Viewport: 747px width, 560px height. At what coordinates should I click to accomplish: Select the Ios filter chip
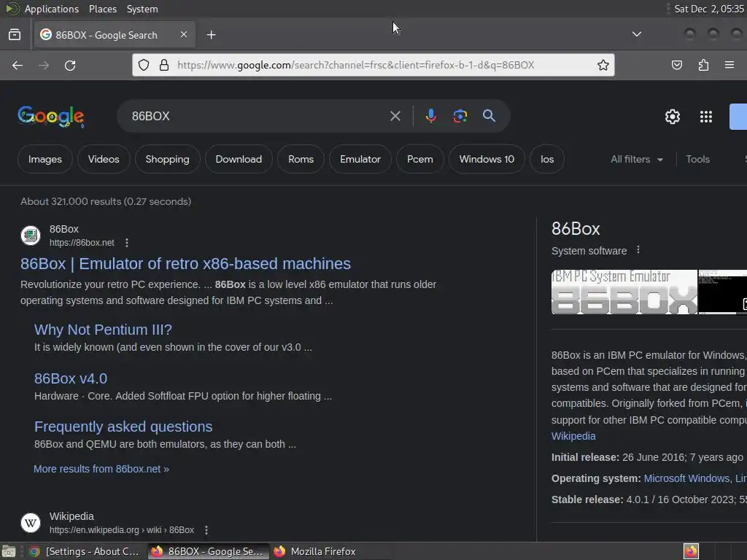pyautogui.click(x=547, y=159)
